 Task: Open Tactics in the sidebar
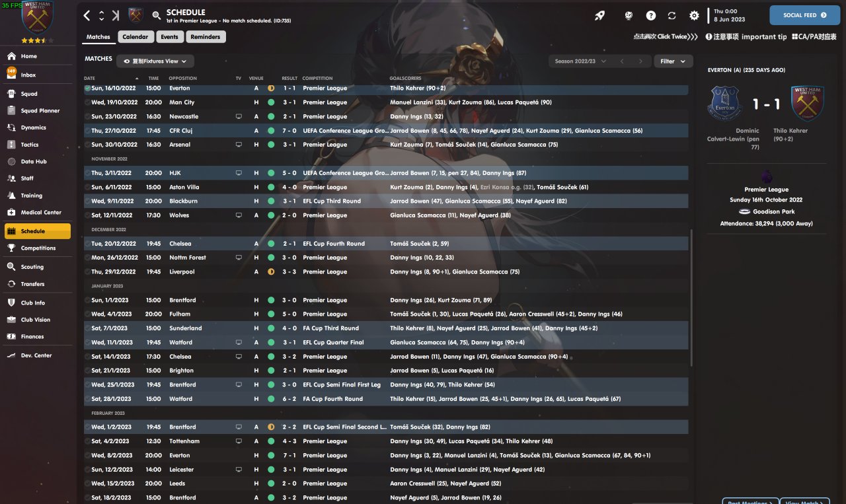pos(39,145)
